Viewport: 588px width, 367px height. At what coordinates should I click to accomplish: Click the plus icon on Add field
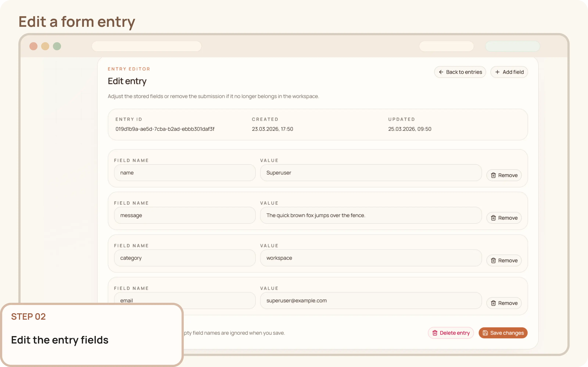[x=497, y=72]
